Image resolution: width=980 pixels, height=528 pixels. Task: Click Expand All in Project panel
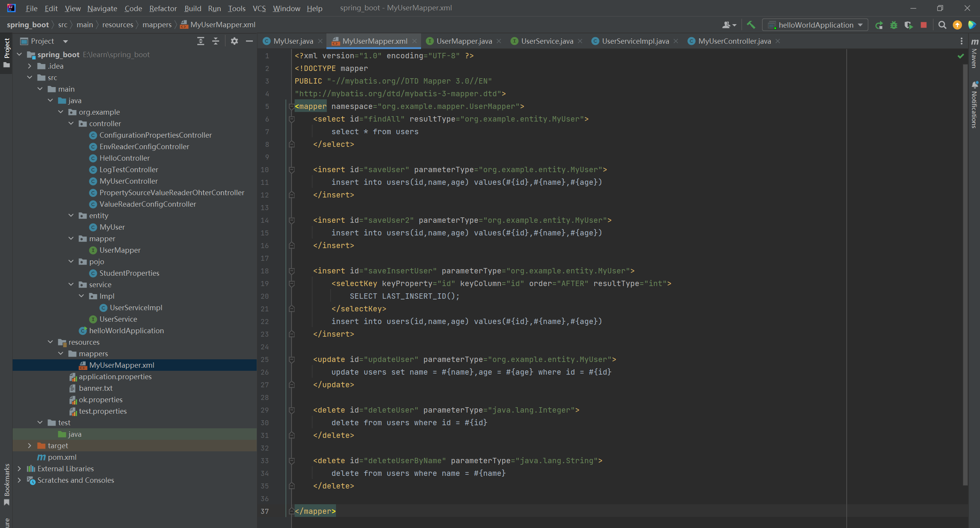[200, 41]
